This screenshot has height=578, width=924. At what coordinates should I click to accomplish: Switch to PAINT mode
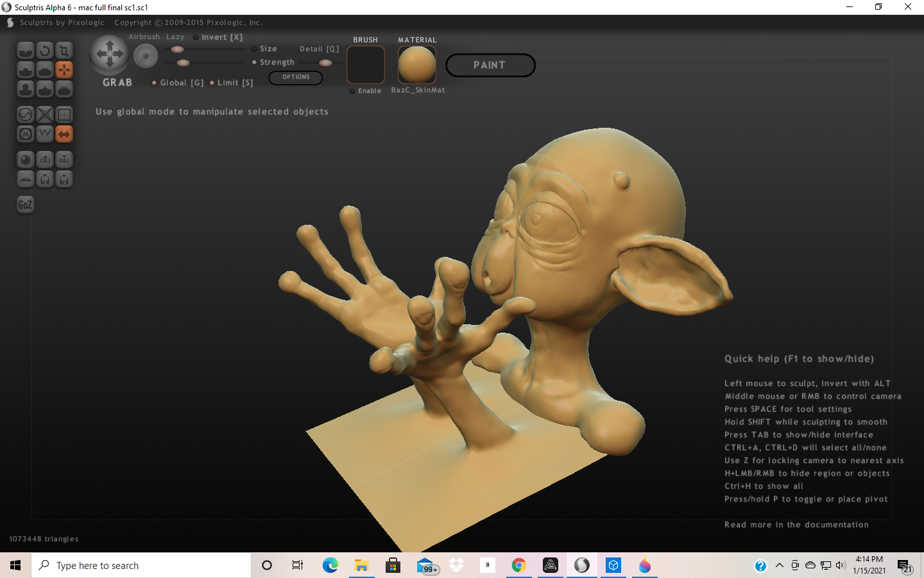490,66
